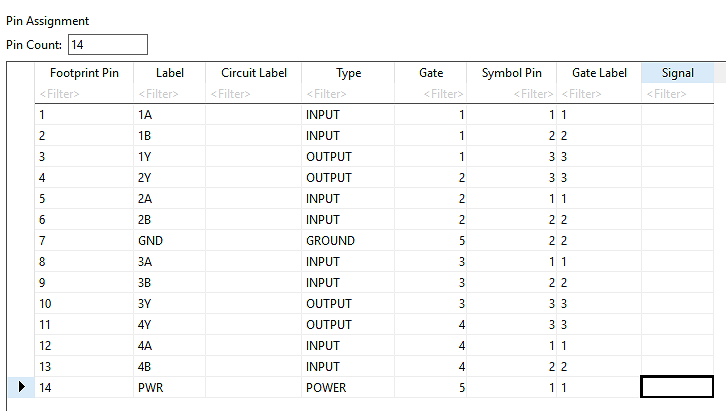
Task: Click the GROUND type cell
Action: point(348,241)
